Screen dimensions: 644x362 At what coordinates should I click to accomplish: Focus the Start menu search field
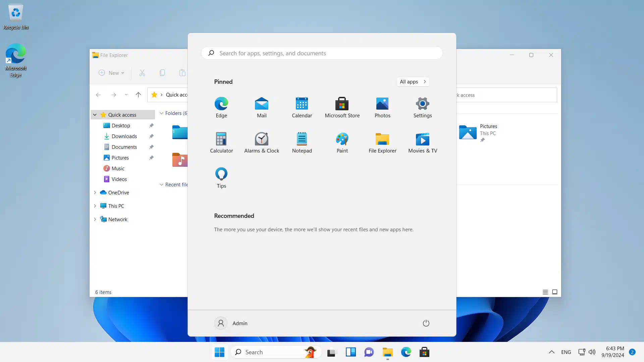pyautogui.click(x=322, y=53)
